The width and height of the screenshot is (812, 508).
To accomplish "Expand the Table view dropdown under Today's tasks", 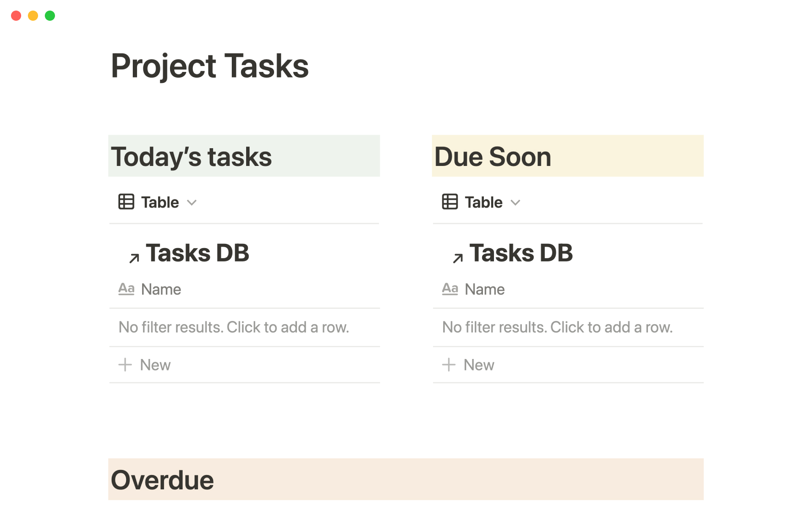I will coord(192,203).
